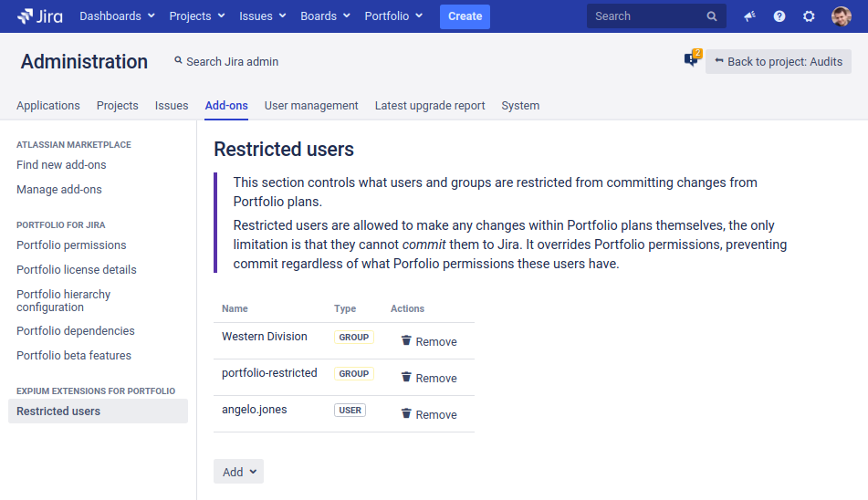868x500 pixels.
Task: Open the Add dropdown button
Action: coord(238,471)
